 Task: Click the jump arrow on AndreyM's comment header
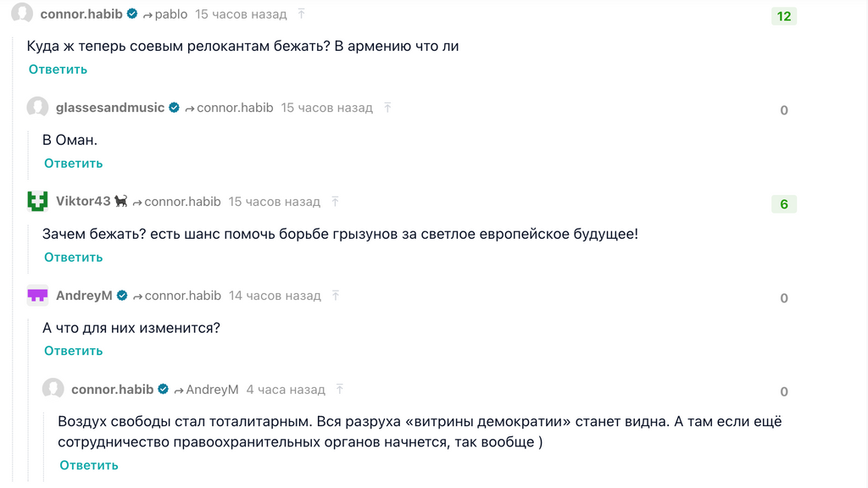coord(336,296)
